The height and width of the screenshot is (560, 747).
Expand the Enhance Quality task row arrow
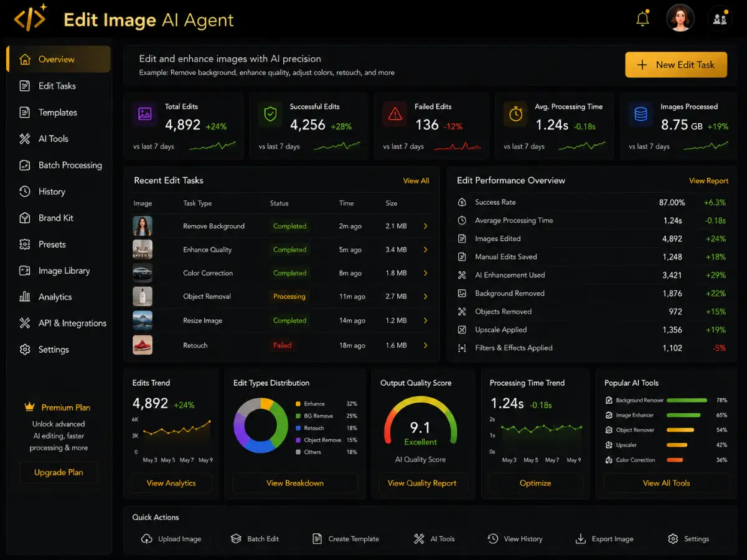coord(426,250)
